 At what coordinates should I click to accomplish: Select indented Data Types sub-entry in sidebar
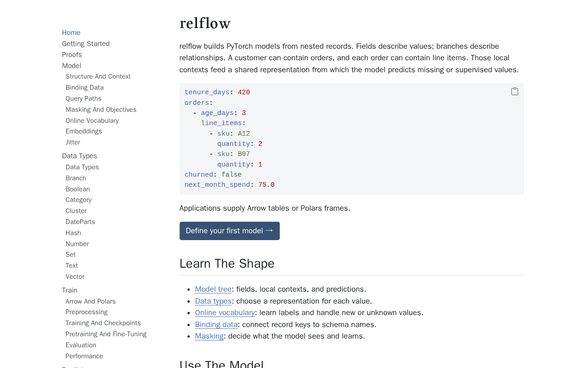point(82,167)
